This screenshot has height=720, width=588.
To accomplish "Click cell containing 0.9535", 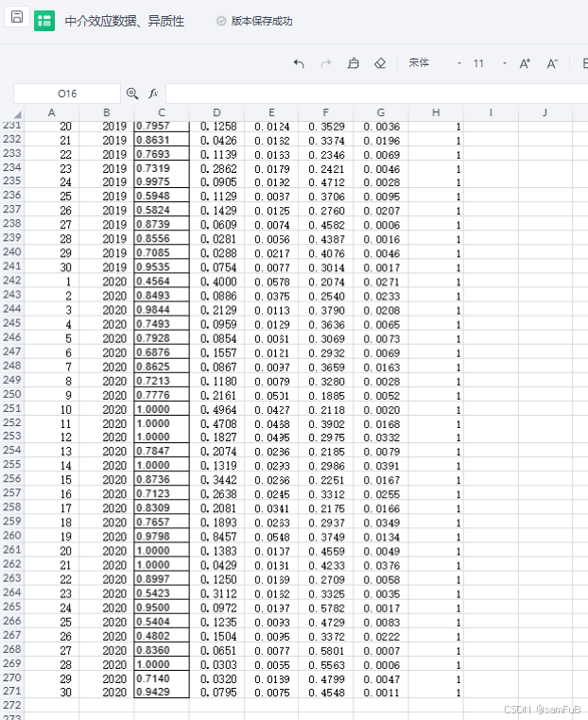I will 162,266.
